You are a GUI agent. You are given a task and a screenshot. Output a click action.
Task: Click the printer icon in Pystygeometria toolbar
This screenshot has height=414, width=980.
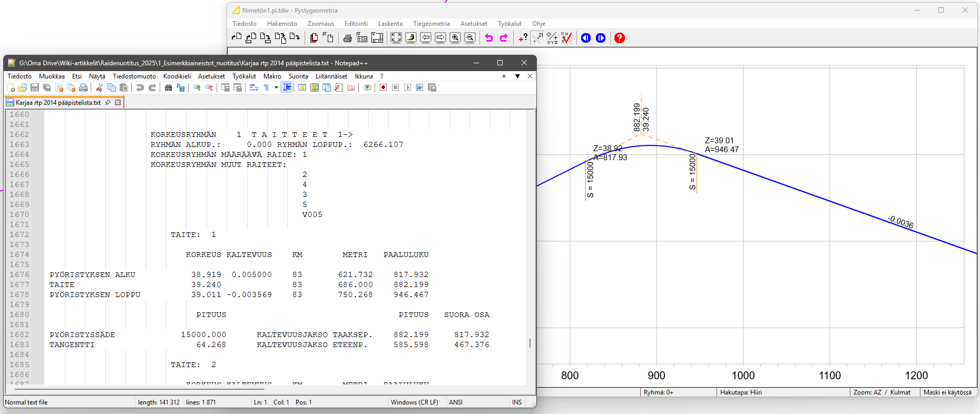point(348,38)
